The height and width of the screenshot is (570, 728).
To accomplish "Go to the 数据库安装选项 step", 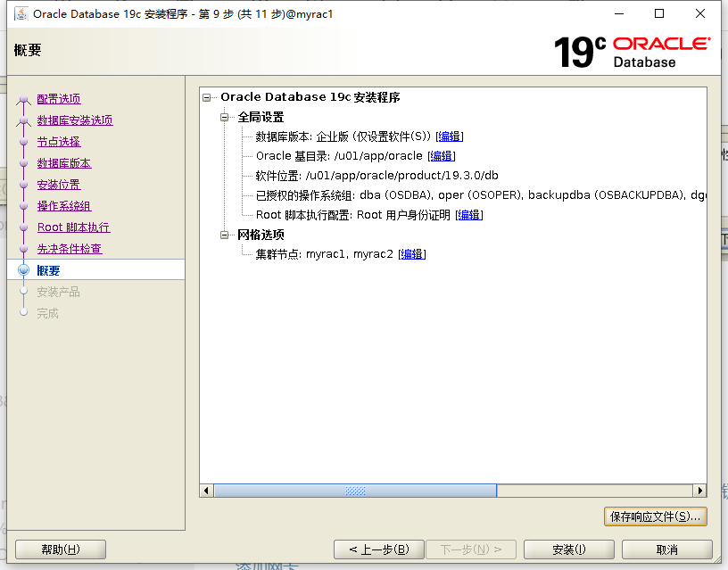I will click(75, 120).
